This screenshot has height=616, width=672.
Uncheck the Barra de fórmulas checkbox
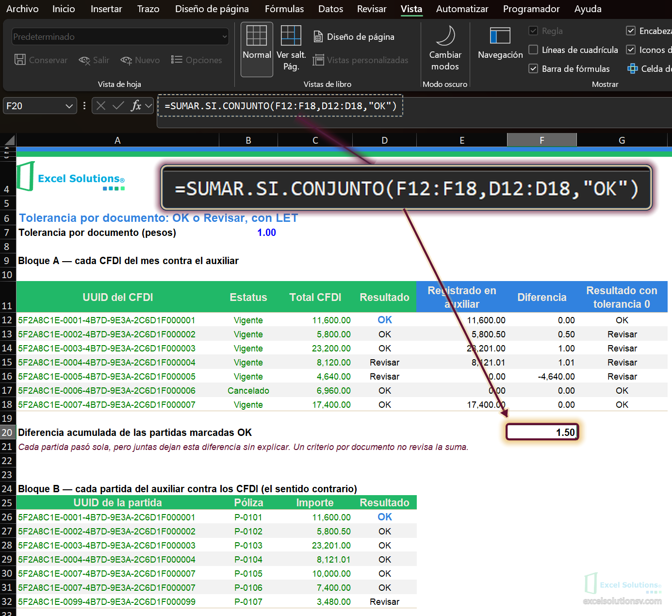[x=533, y=68]
